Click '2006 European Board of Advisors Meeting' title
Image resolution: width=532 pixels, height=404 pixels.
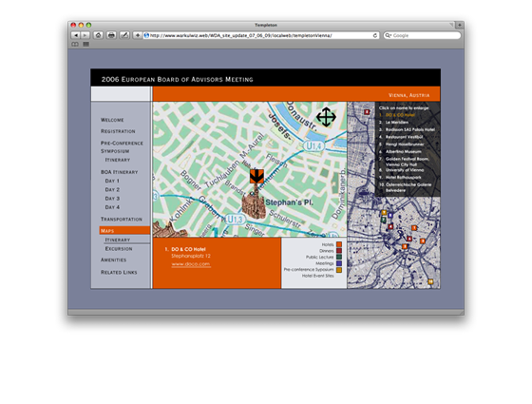coord(177,80)
